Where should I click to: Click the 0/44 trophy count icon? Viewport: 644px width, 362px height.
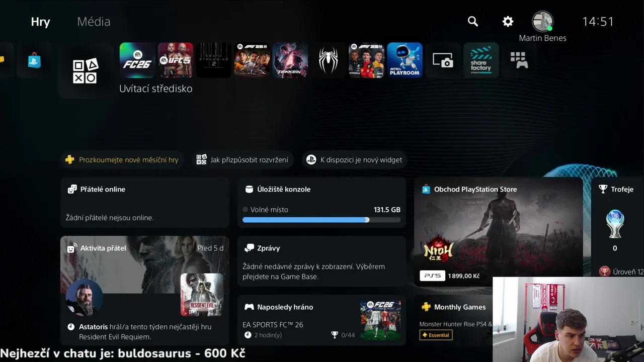coord(335,335)
